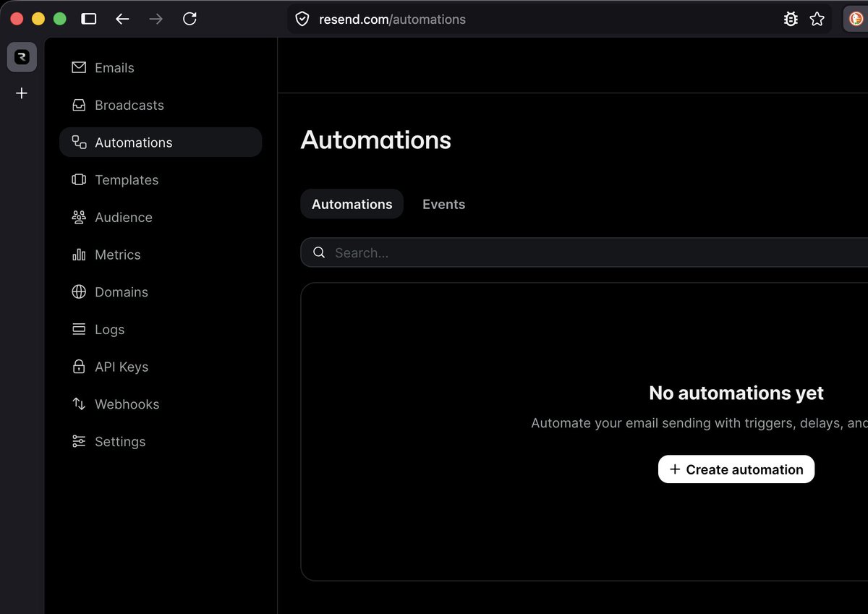Click the bug extension icon

791,20
